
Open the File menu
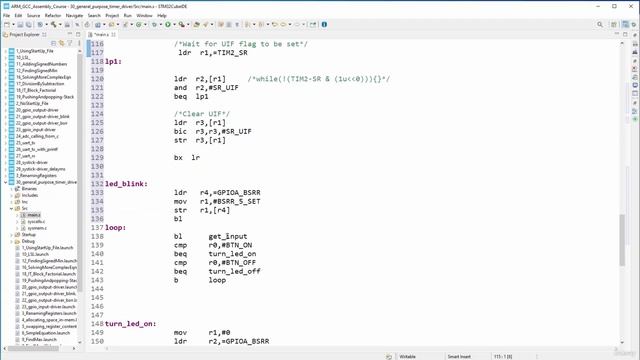[7, 16]
